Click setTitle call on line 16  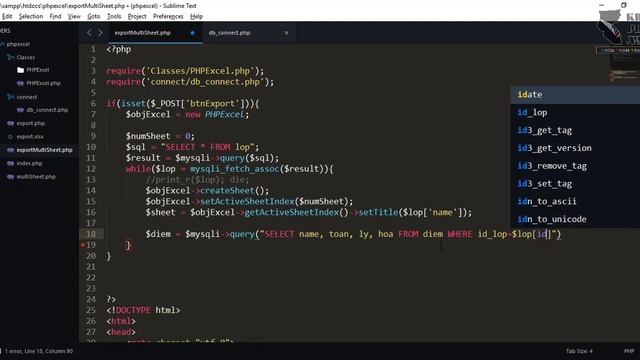(x=378, y=213)
